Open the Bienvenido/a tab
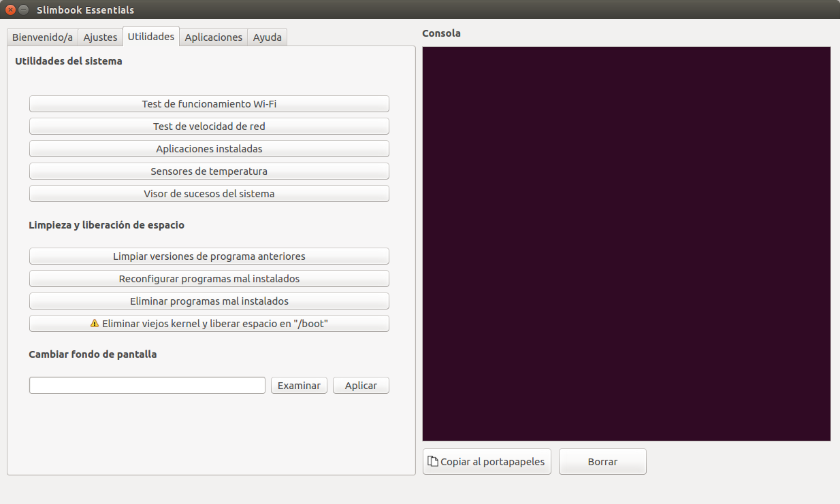 42,37
